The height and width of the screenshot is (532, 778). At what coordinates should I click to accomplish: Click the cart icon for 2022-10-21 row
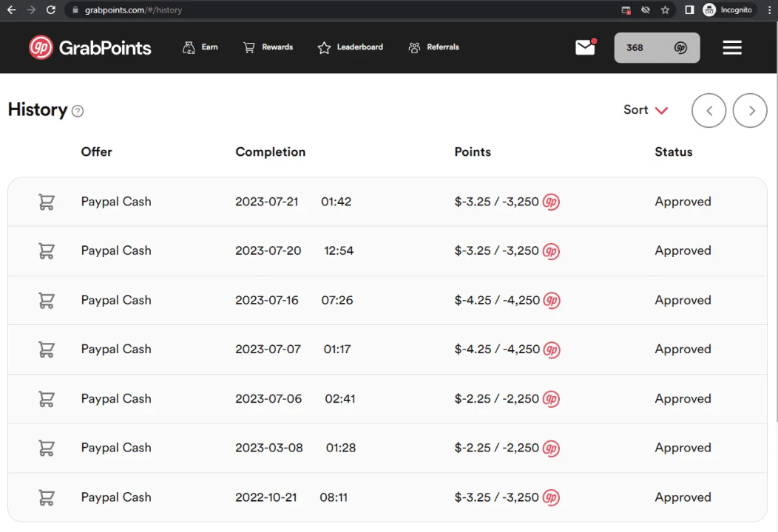point(46,497)
